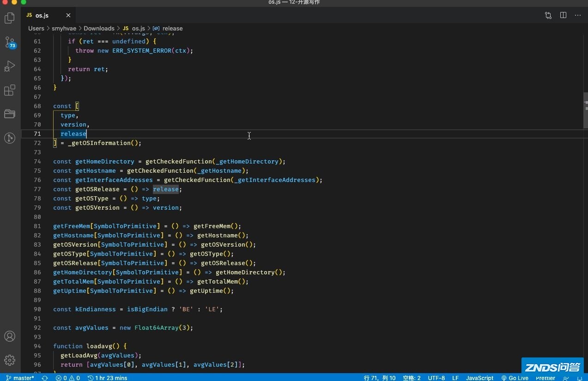Screen dimensions: 588x381
Task: Click getTotalMem on line 87
Action: [x=73, y=281]
